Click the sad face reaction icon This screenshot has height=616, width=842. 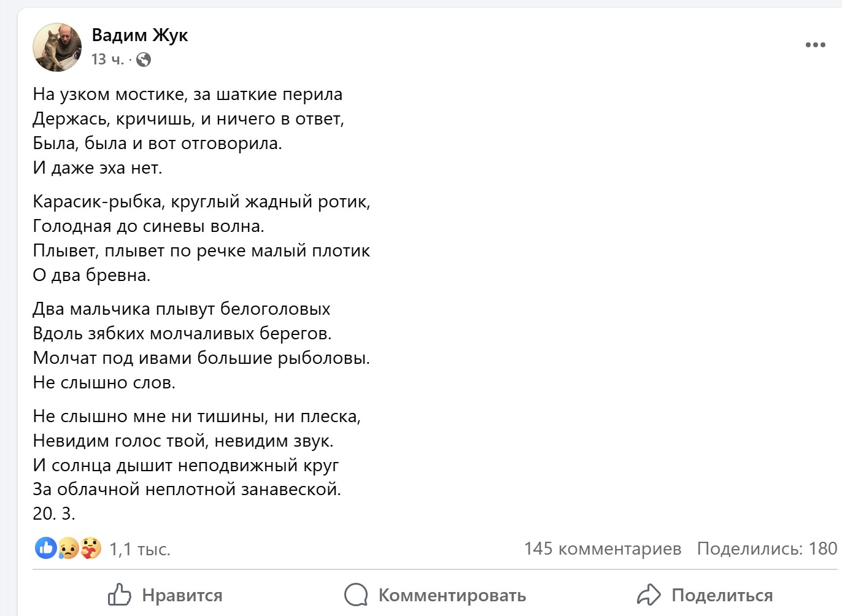coord(68,548)
